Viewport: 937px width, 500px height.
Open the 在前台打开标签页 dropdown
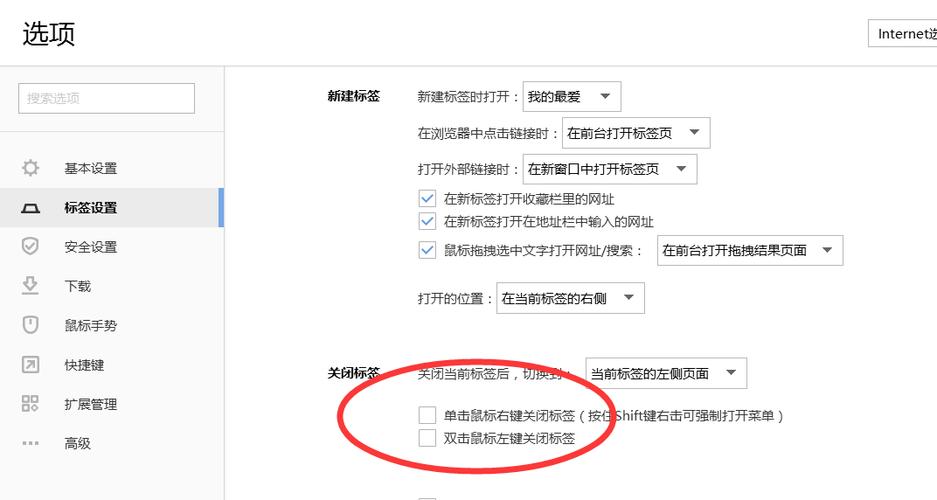[636, 133]
